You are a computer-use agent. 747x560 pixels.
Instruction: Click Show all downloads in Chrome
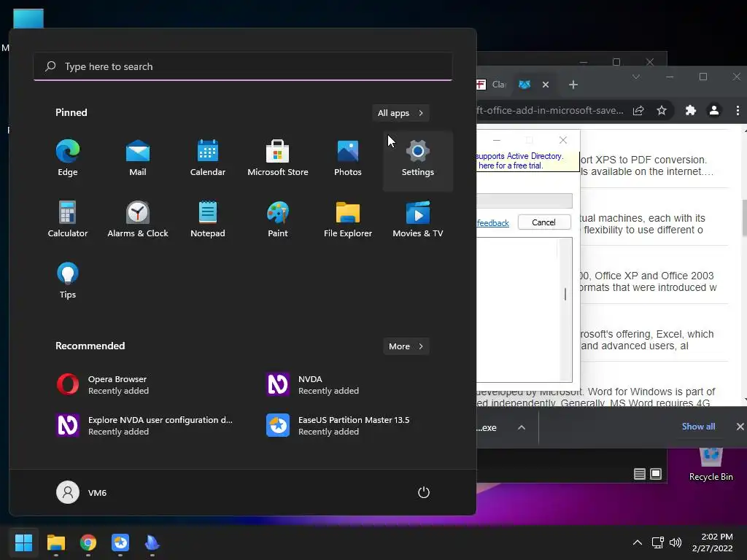[698, 427]
